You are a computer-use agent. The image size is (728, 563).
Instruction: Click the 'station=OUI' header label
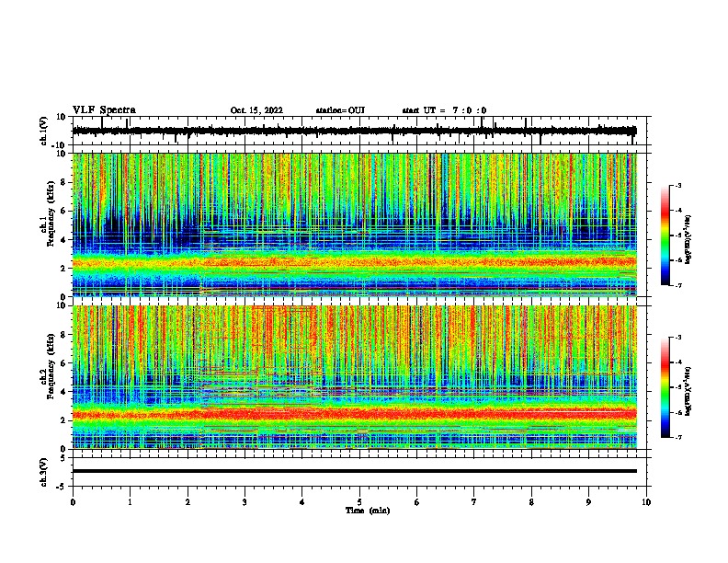click(340, 110)
